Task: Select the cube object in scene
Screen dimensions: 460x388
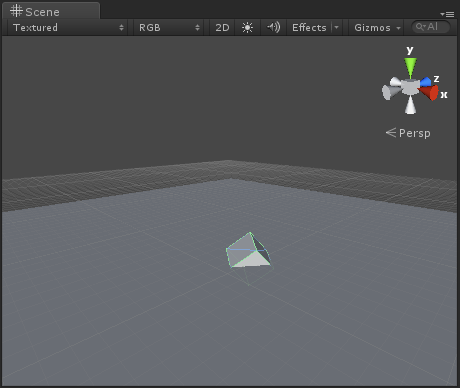Action: point(248,251)
